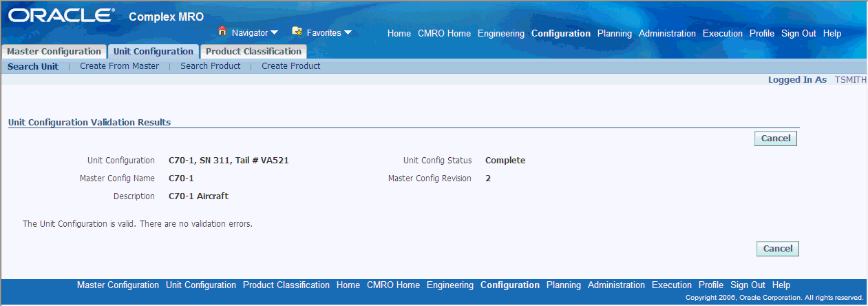Expand the Favorites dropdown arrow

tap(348, 32)
